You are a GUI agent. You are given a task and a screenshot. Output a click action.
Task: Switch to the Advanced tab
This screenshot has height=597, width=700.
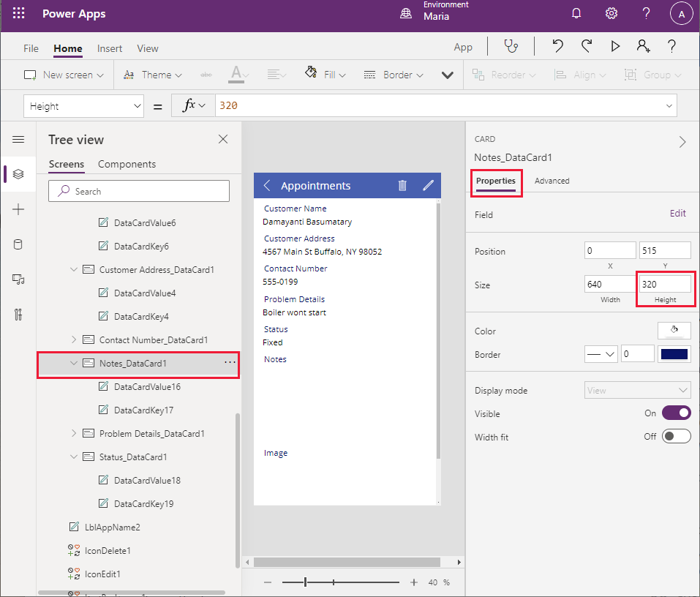[552, 181]
